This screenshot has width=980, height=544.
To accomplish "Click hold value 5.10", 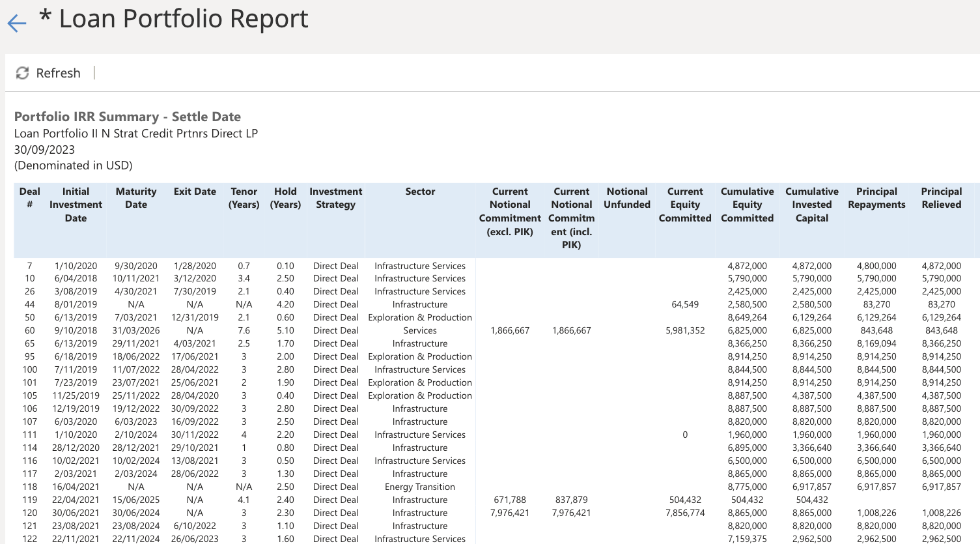I will tap(285, 330).
